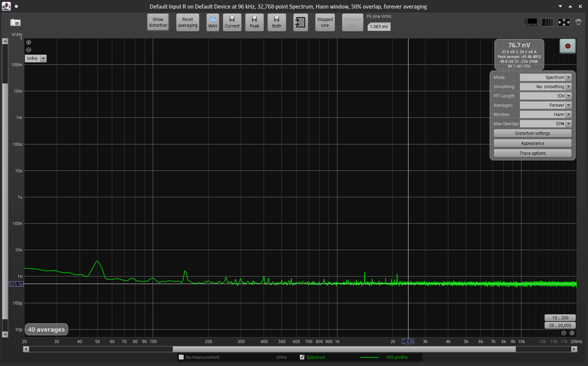Click the vertical scrollbar thumb
This screenshot has height=366, width=588.
pyautogui.click(x=5, y=201)
